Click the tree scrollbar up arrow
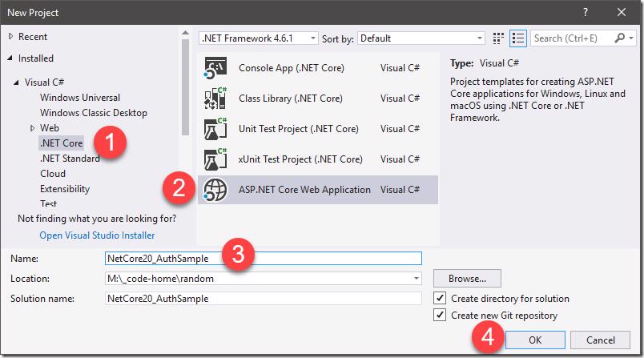This screenshot has width=644, height=358. tap(185, 32)
